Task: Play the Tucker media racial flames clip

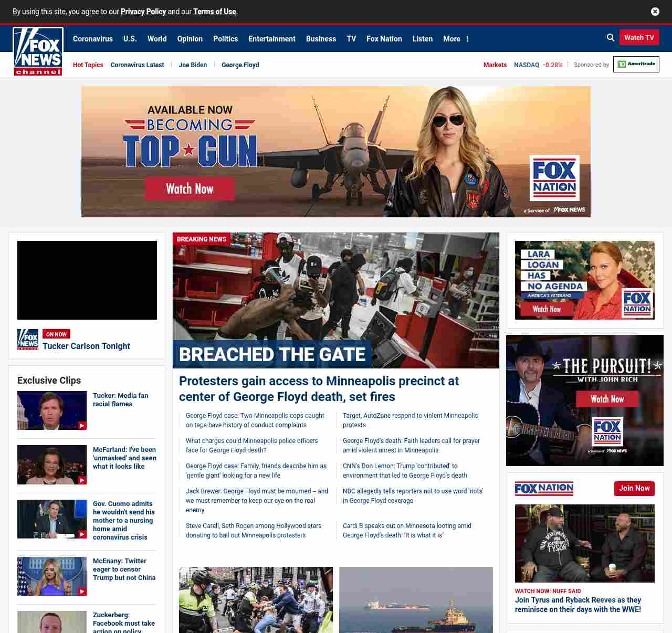Action: point(52,410)
